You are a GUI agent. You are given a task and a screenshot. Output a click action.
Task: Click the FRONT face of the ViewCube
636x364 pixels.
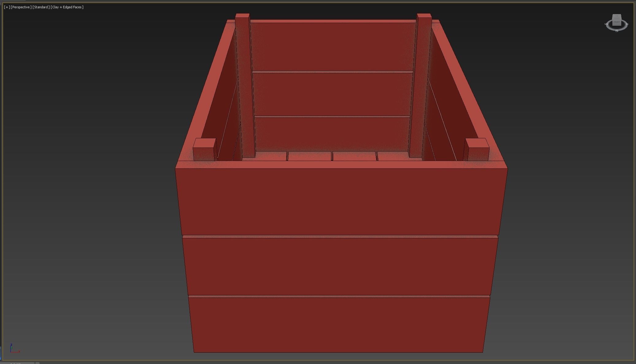click(x=617, y=22)
